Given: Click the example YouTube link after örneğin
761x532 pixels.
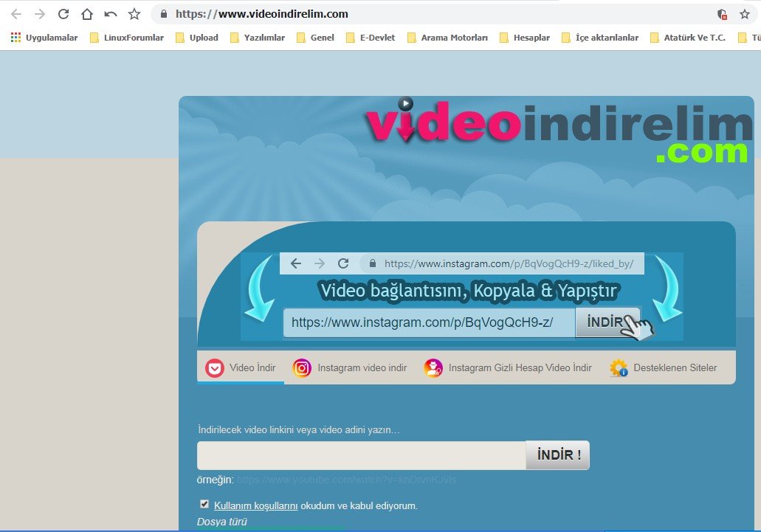Looking at the screenshot, I should point(346,480).
